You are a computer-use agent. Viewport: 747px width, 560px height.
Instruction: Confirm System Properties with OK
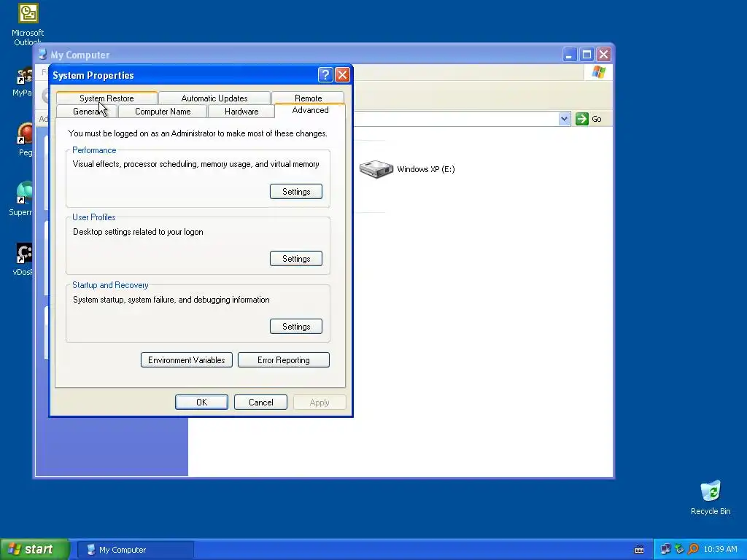pos(201,402)
